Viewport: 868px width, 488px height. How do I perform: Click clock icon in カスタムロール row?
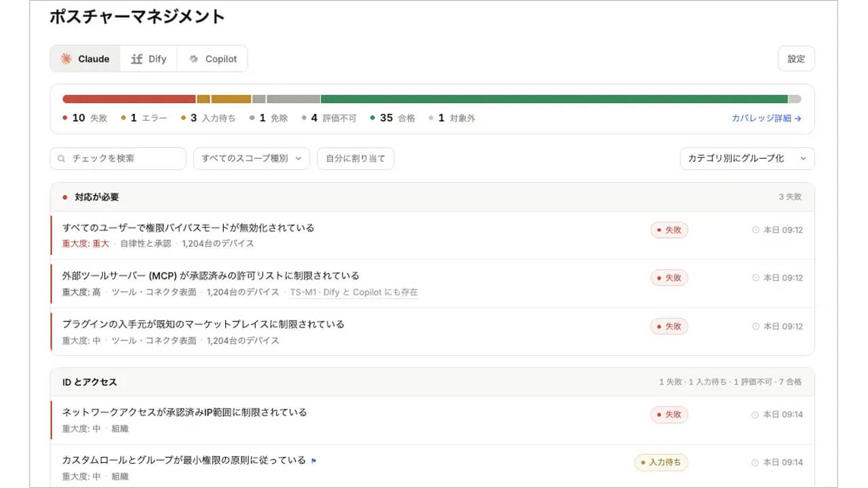point(756,463)
